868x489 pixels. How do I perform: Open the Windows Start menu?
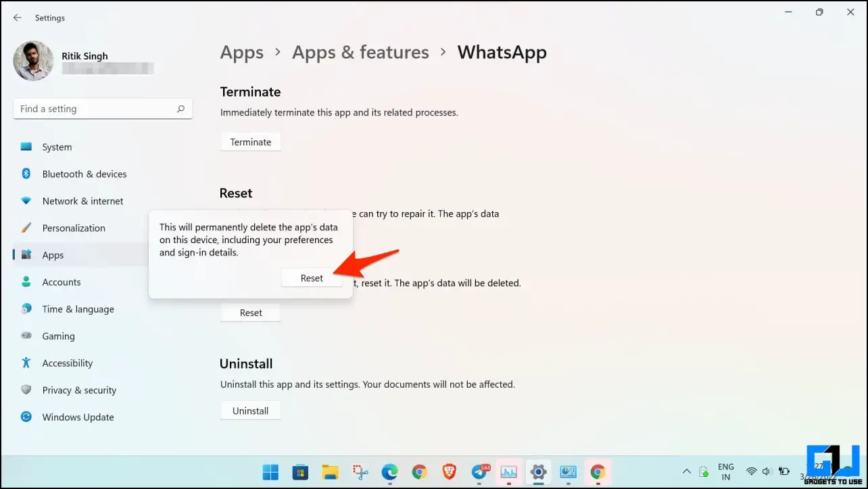point(270,471)
